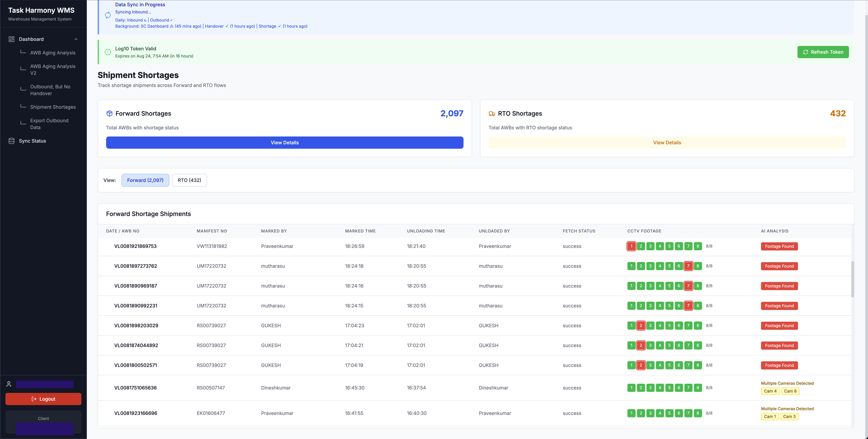The height and width of the screenshot is (439, 868).
Task: Open AWB Aging Analysis V2 page
Action: coord(53,69)
